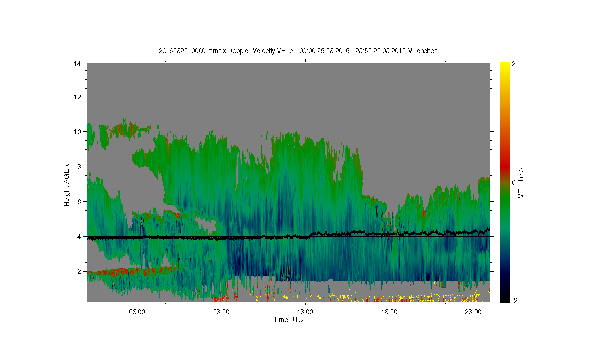Click the height axis tick label "10"
Screen dimensions: 607x364
[77, 132]
